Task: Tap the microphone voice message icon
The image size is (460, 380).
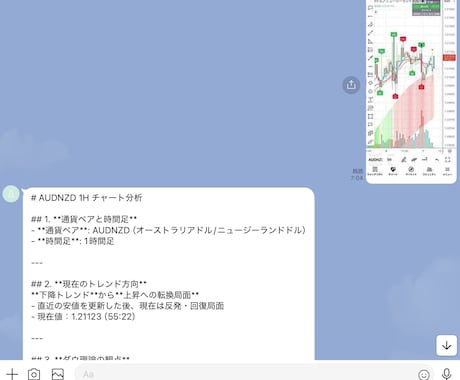Action: click(447, 374)
